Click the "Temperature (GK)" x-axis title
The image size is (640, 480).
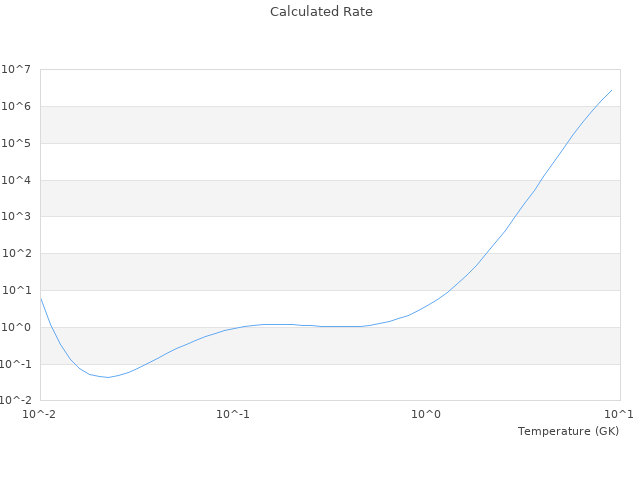click(x=568, y=431)
